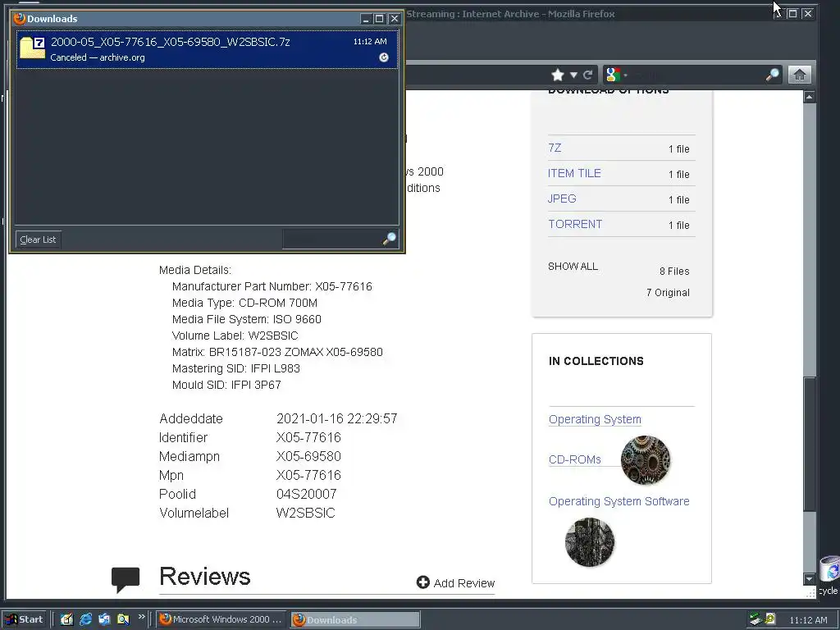Viewport: 840px width, 630px height.
Task: Click the page scrollbar up arrow
Action: (x=810, y=97)
